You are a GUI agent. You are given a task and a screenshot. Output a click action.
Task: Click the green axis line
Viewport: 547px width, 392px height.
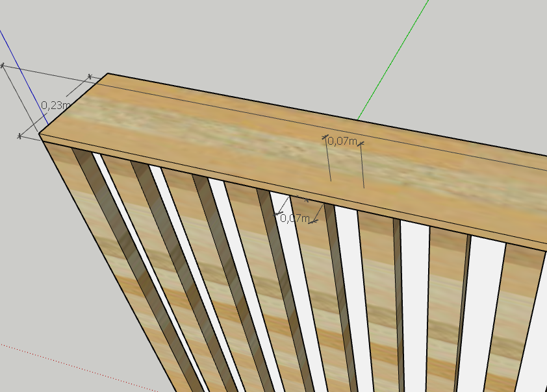[394, 60]
